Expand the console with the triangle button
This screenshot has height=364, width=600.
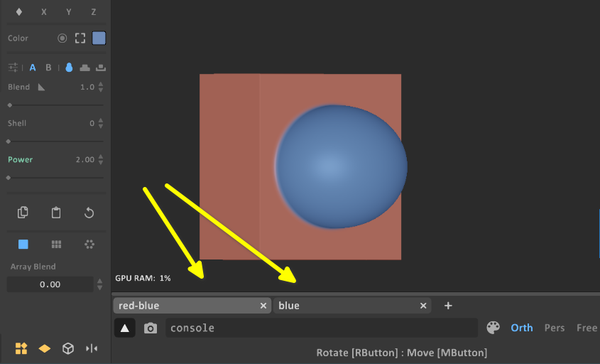coord(125,328)
